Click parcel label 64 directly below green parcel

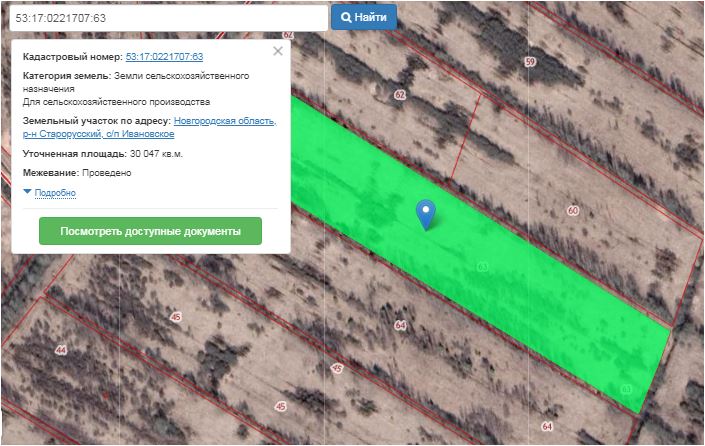pos(401,325)
